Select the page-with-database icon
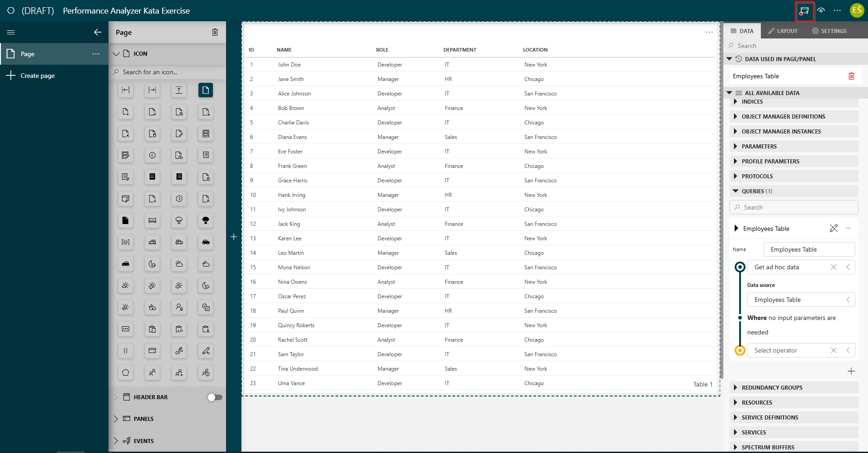Screen dimensions: 868x453 [x=152, y=134]
